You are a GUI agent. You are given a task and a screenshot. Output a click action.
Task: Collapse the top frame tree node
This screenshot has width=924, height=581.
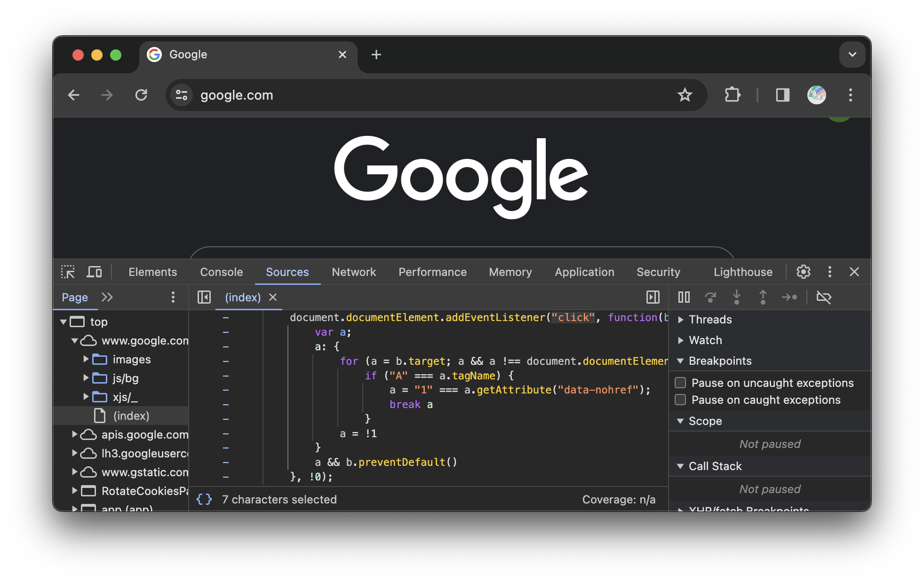coord(63,322)
